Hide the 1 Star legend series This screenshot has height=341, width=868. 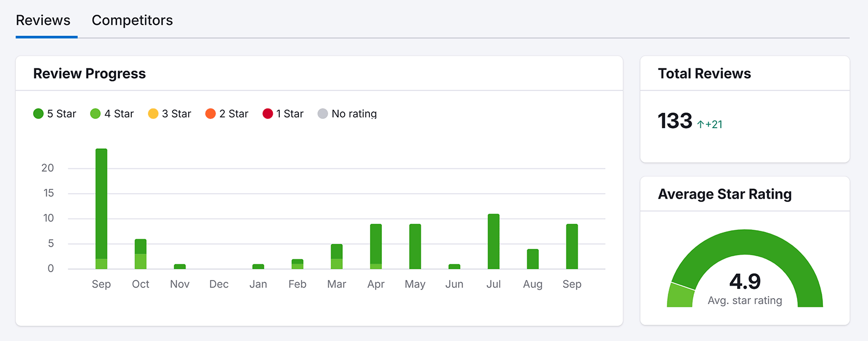click(x=283, y=113)
